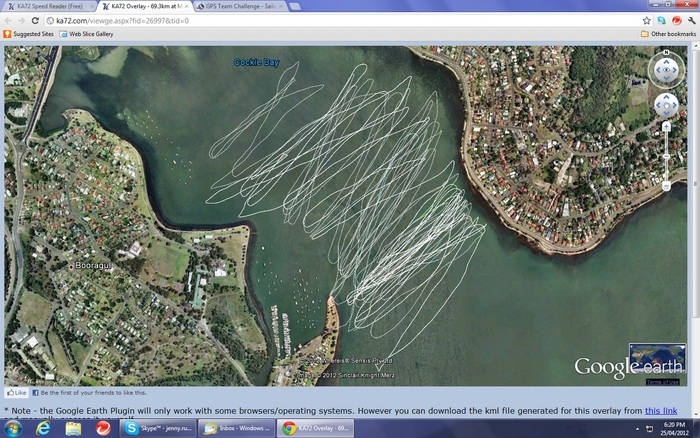
Task: Click the Google Earth zoom out minus button
Action: [666, 186]
